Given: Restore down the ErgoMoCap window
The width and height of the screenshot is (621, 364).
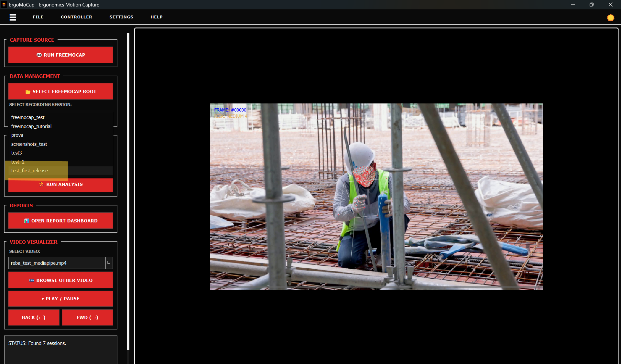Looking at the screenshot, I should [x=592, y=5].
